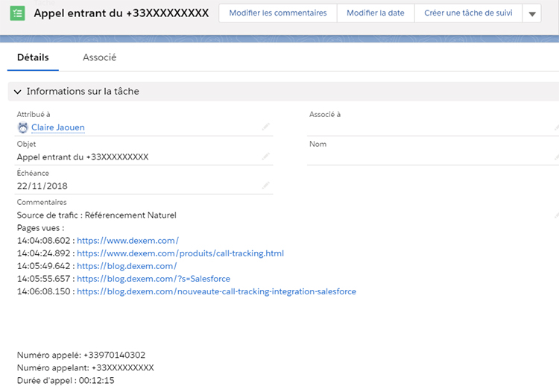The image size is (559, 392).
Task: Click the Durée d'appel : 00:12:15 line
Action: click(x=66, y=381)
